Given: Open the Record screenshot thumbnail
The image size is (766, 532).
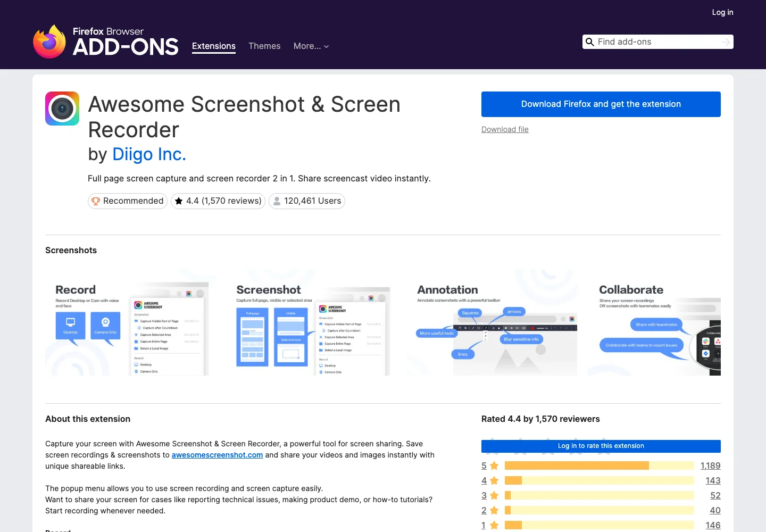Looking at the screenshot, I should pos(129,322).
